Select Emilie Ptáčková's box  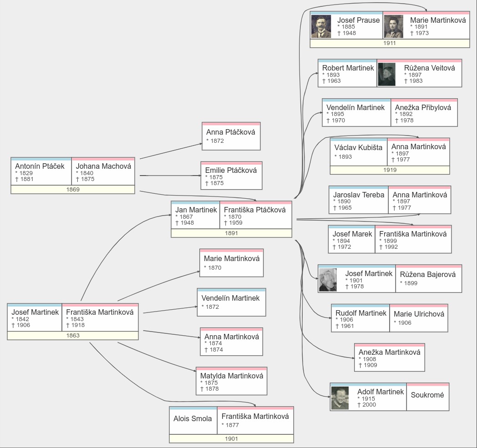coord(231,176)
